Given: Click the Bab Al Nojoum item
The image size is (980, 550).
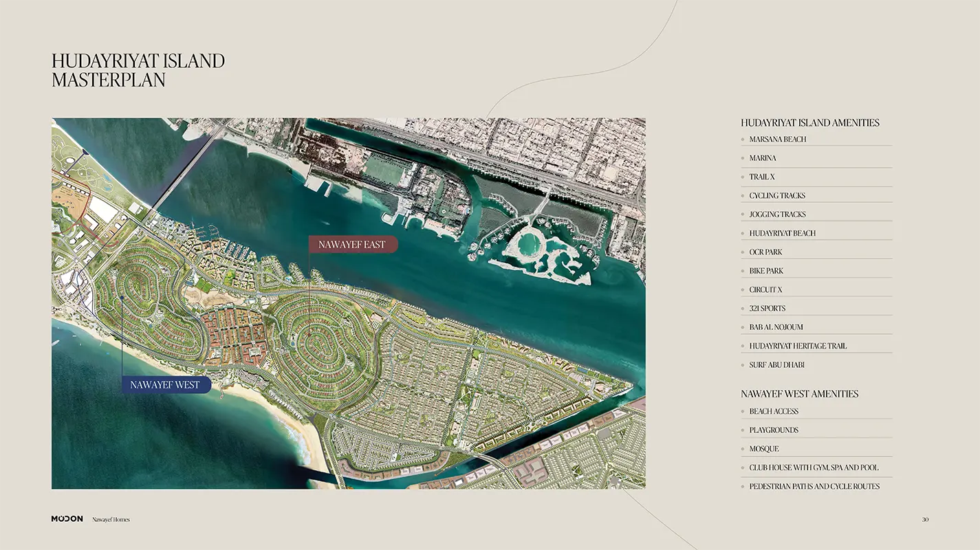Looking at the screenshot, I should click(776, 327).
